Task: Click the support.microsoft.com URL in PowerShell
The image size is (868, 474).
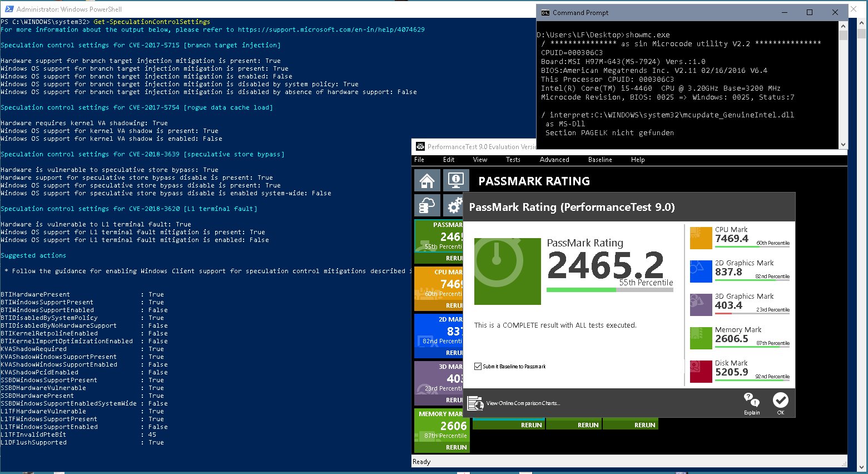Action: click(331, 29)
